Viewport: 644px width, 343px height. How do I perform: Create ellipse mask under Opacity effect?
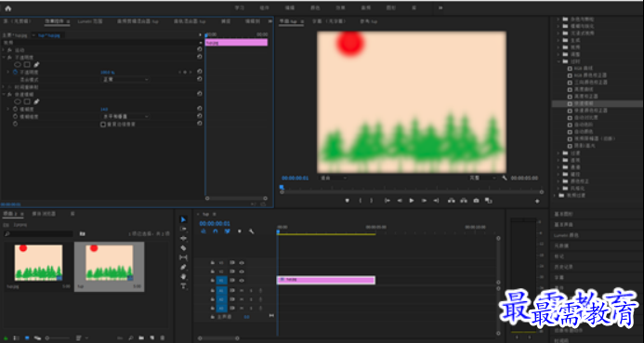point(18,64)
